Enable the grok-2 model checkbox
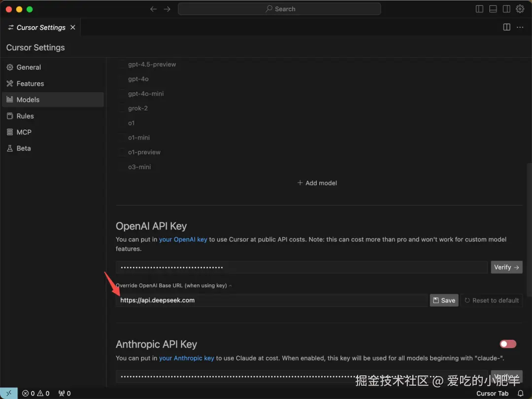The height and width of the screenshot is (399, 532). click(122, 108)
